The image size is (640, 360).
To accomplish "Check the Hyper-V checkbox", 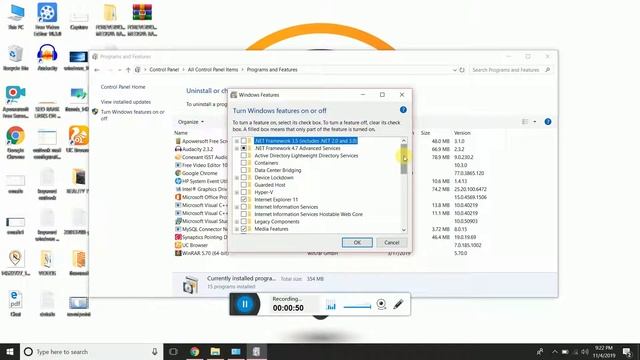I will pyautogui.click(x=244, y=192).
